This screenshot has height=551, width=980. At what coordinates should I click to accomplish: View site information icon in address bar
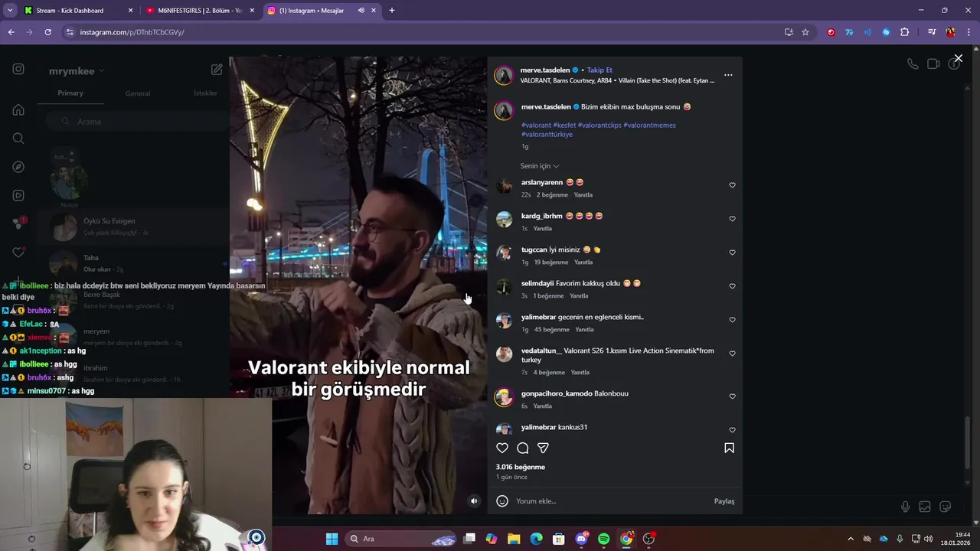pos(70,32)
